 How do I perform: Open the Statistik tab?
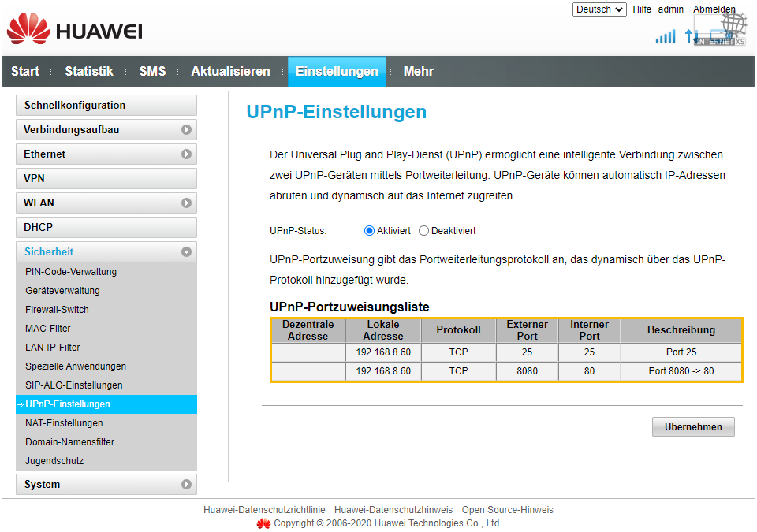point(89,72)
